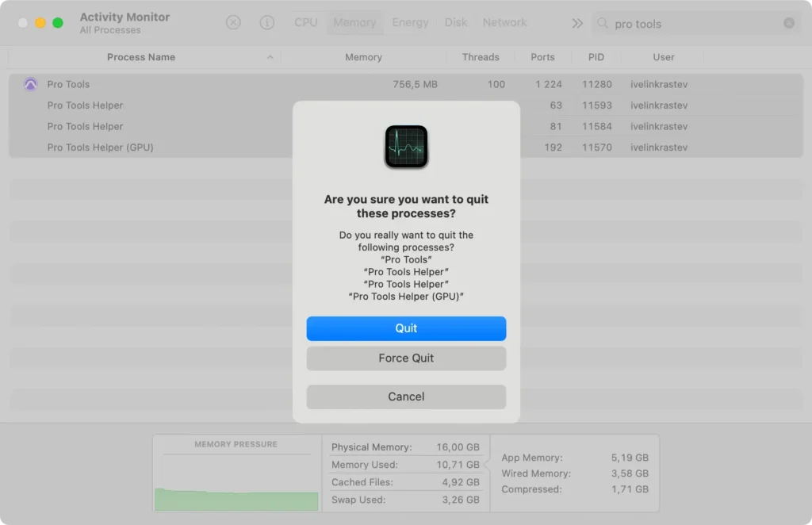Screen dimensions: 812x525
Task: Select the Pro Tools Helper row with PID 11584
Action: click(x=406, y=126)
